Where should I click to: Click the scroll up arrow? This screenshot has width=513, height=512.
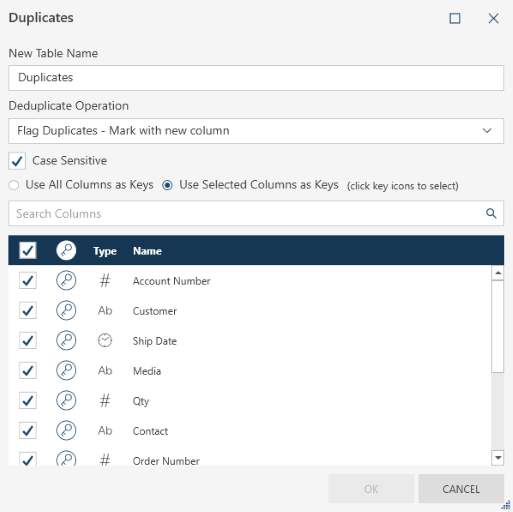[x=498, y=273]
